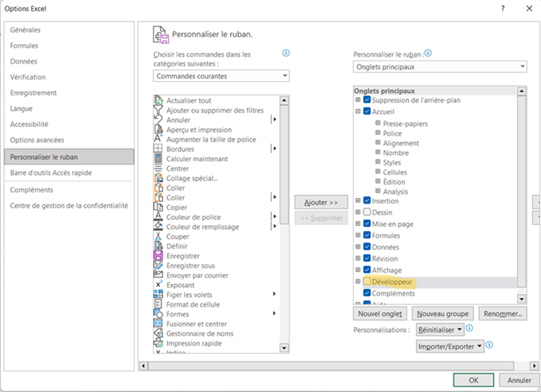Click the info icon beside Importer/Exporter
This screenshot has width=541, height=392.
[x=489, y=345]
